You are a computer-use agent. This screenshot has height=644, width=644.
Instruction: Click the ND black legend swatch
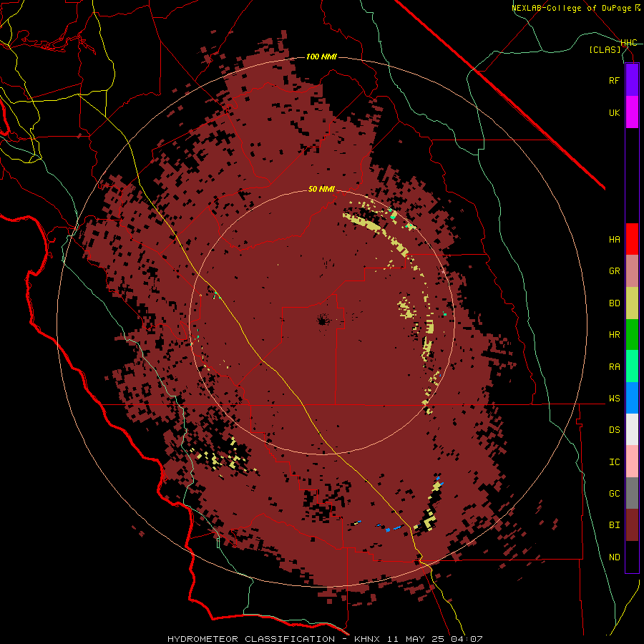[x=632, y=557]
